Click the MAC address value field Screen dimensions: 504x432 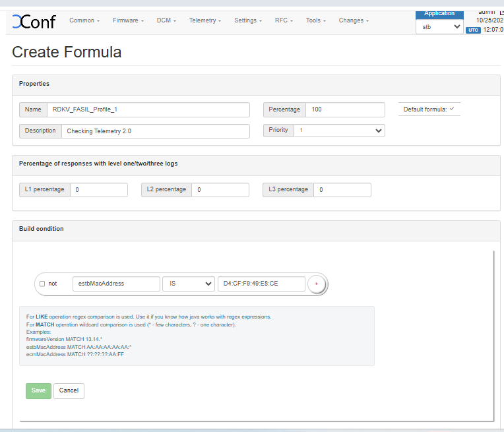tap(261, 284)
